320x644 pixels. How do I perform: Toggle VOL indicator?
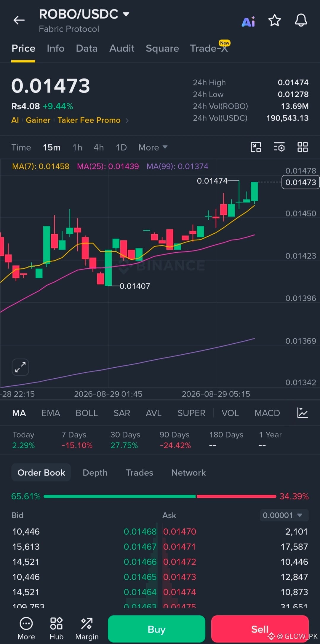click(230, 413)
